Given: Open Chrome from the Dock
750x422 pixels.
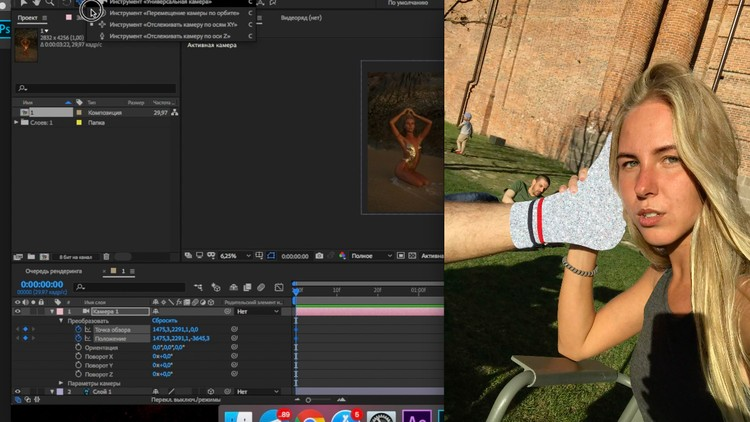Looking at the screenshot, I should tap(310, 416).
